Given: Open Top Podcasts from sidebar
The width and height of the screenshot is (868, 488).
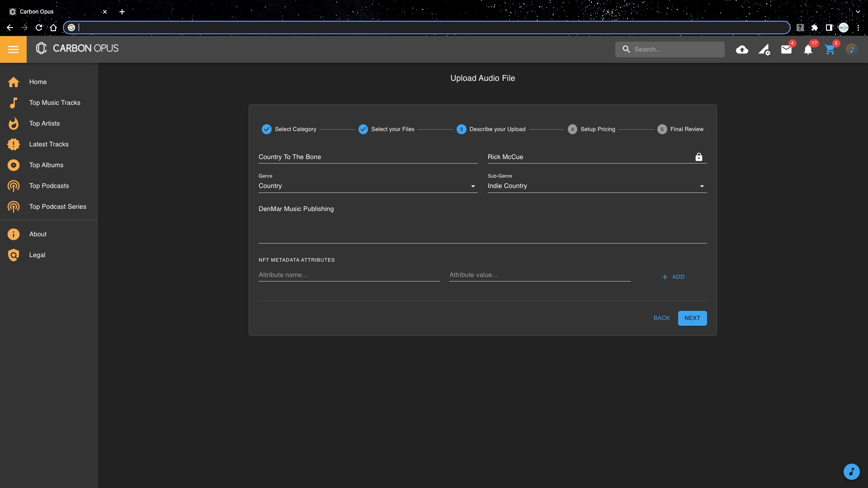Looking at the screenshot, I should point(49,186).
